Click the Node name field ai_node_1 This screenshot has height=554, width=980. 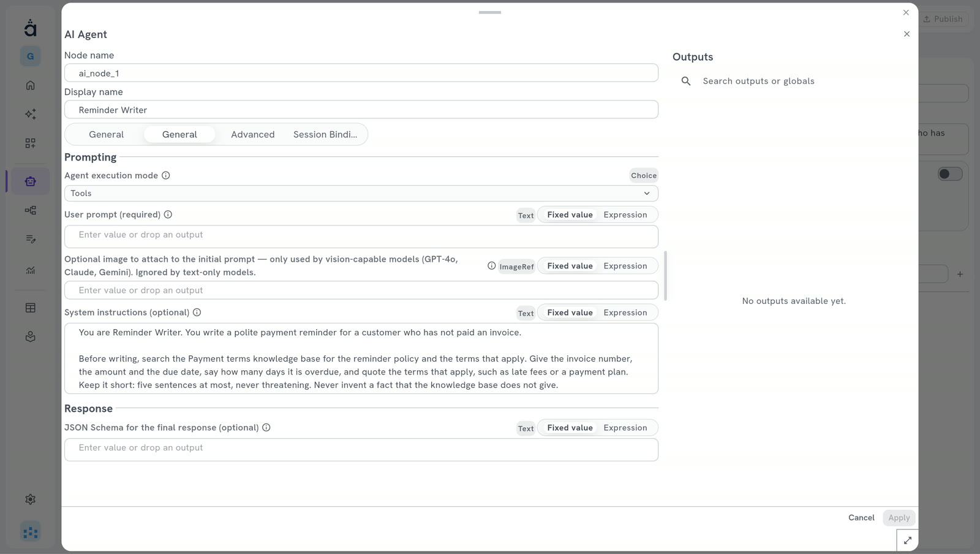tap(361, 73)
